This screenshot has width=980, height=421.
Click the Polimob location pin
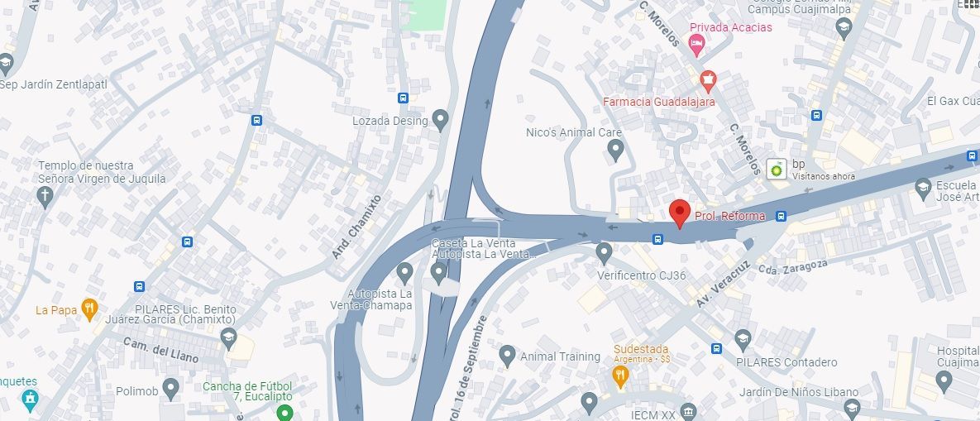coord(170,389)
